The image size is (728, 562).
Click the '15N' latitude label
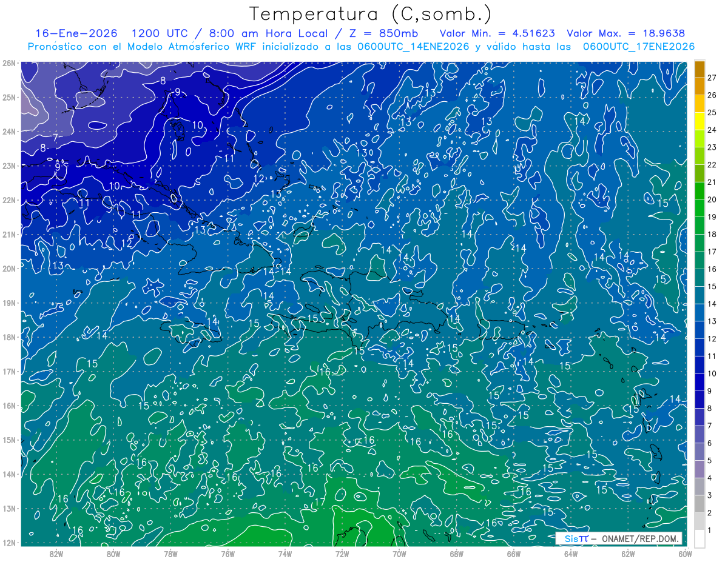pos(8,440)
